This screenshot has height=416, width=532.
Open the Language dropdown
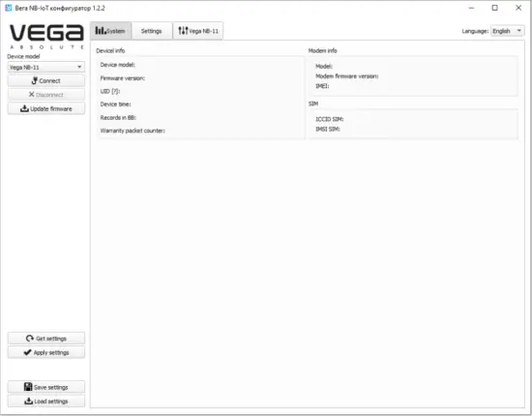(508, 31)
